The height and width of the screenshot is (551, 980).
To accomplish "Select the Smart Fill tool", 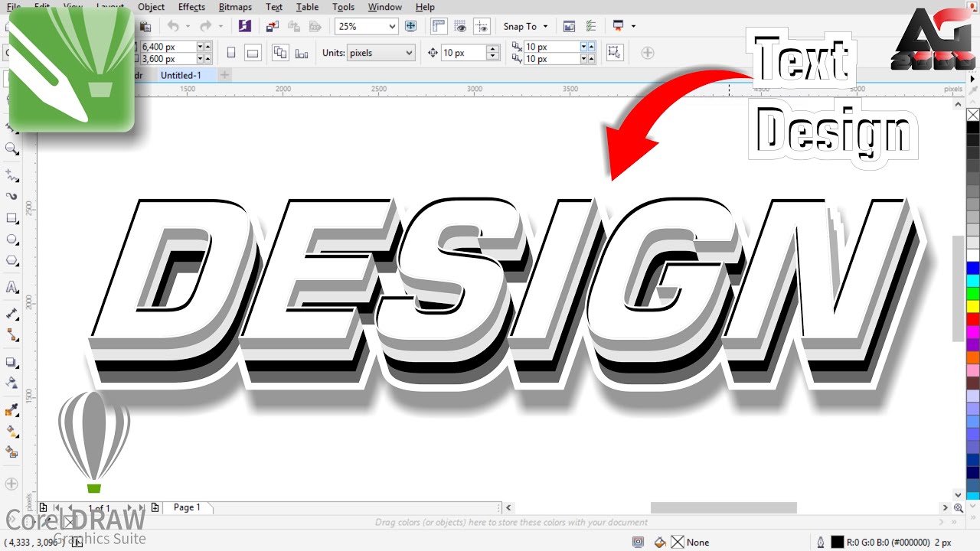I will (11, 452).
